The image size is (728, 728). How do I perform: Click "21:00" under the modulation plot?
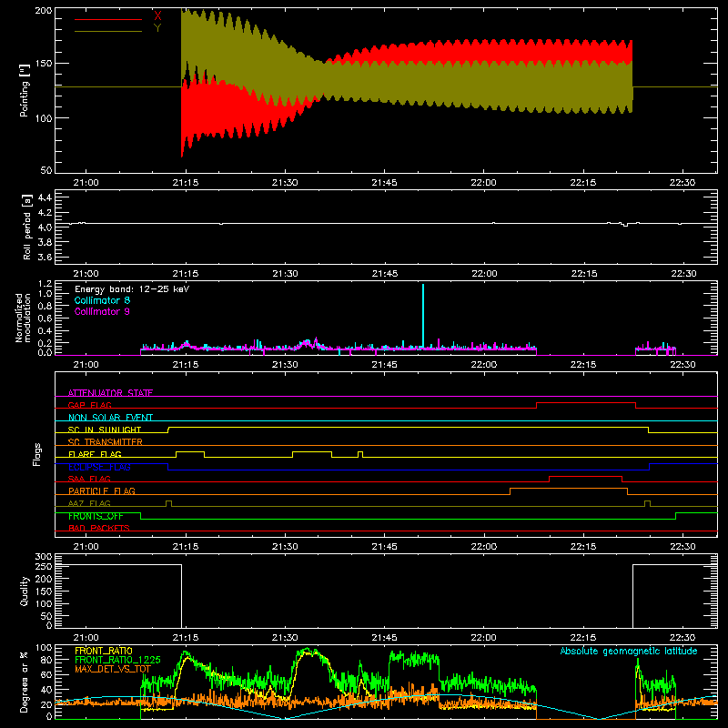coord(86,365)
